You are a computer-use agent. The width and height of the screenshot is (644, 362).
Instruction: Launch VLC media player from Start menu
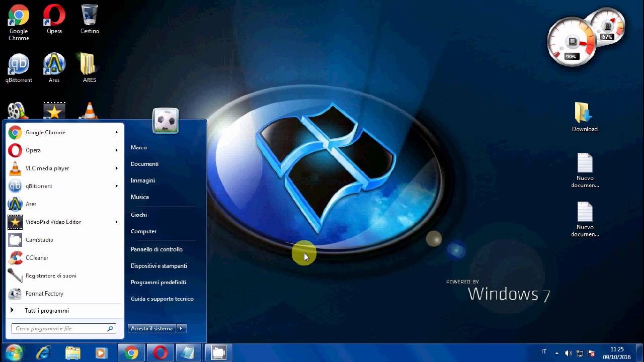click(x=63, y=168)
